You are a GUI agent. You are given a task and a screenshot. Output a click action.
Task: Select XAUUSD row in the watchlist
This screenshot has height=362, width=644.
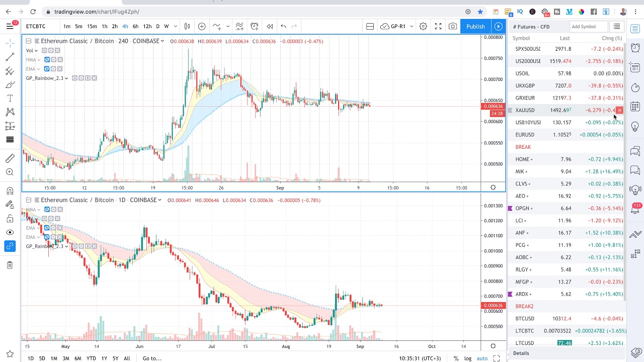click(567, 110)
